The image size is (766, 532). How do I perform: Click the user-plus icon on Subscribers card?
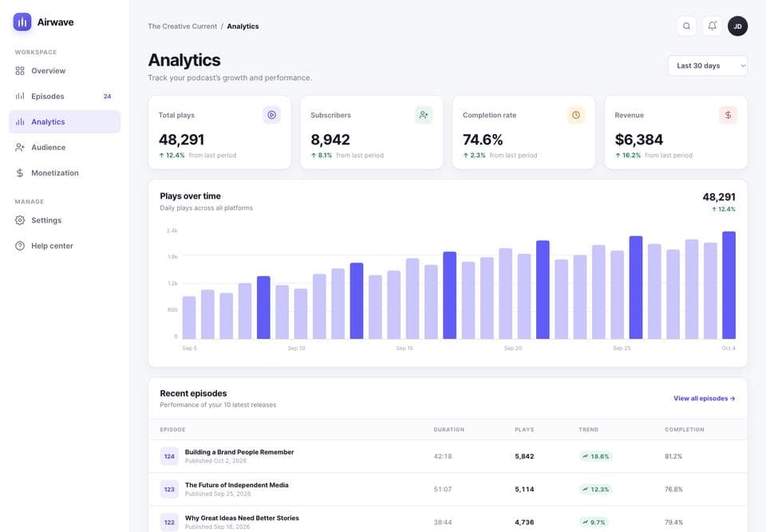[424, 115]
